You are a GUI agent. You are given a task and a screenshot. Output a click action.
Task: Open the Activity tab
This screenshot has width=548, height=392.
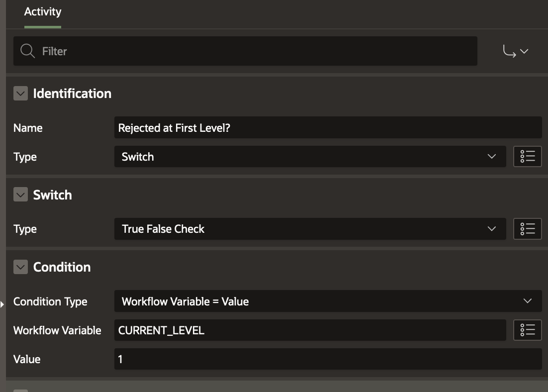point(43,12)
